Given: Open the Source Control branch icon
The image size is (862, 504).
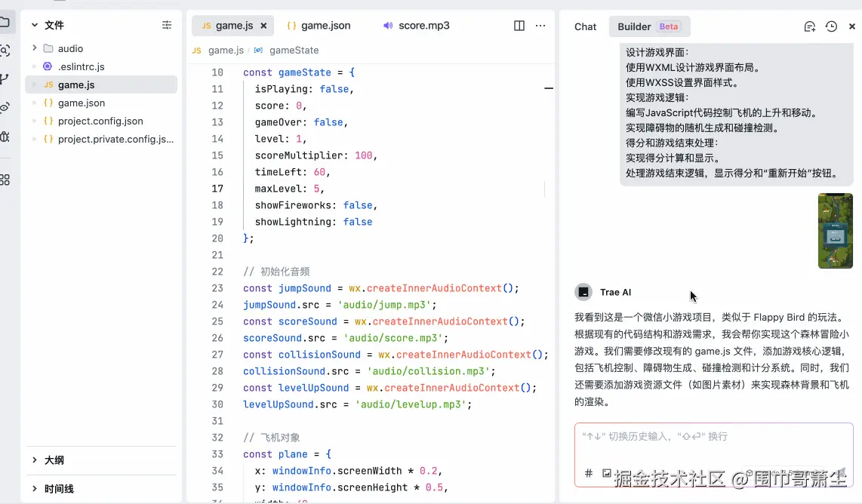Looking at the screenshot, I should pos(5,79).
